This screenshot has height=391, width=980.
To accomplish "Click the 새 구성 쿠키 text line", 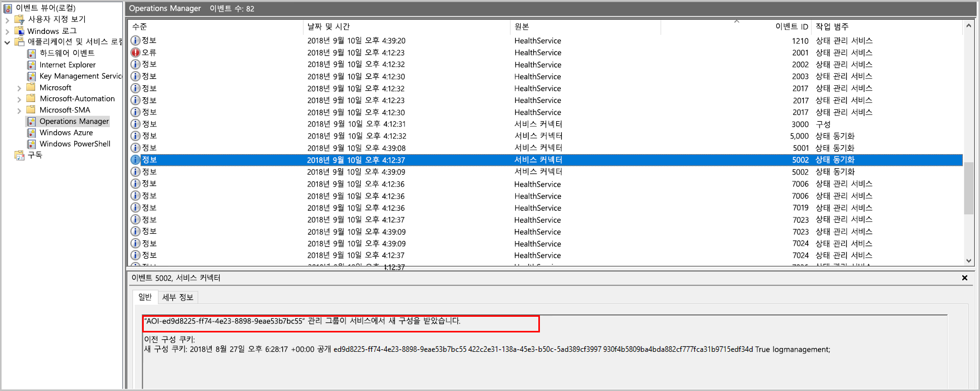I will coord(487,349).
